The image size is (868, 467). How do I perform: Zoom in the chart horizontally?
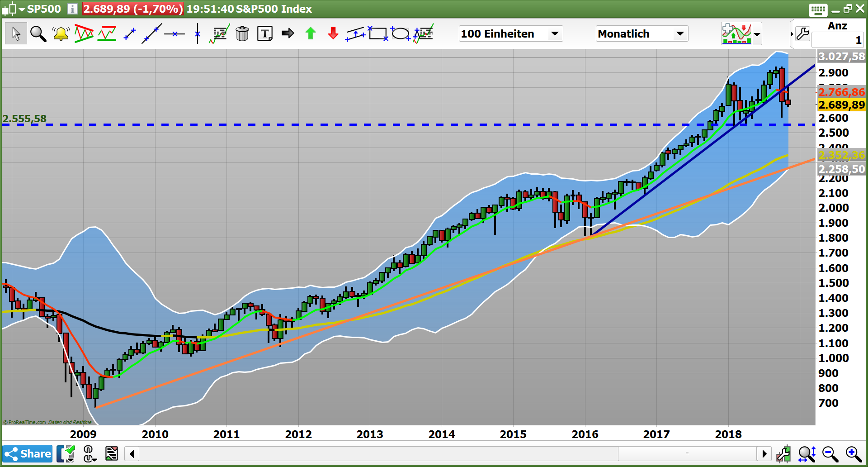click(854, 454)
